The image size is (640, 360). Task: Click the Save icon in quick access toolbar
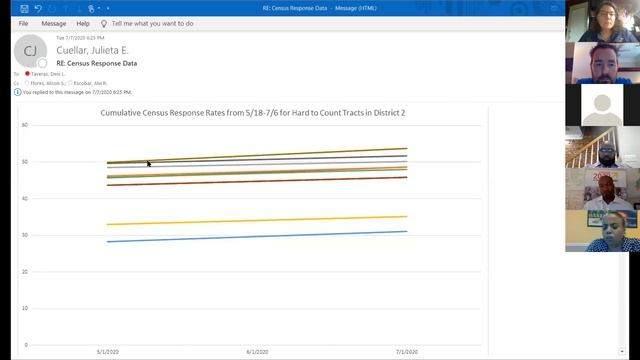coord(24,8)
